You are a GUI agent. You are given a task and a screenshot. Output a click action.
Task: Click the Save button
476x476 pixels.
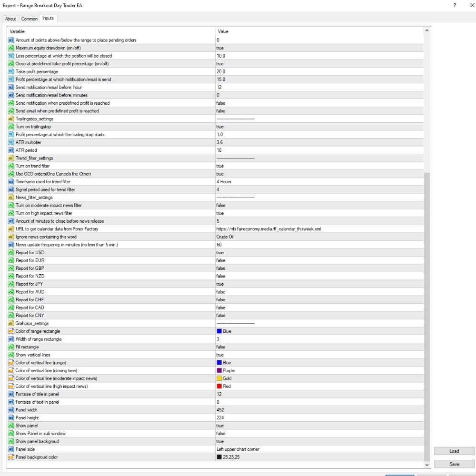pyautogui.click(x=454, y=464)
